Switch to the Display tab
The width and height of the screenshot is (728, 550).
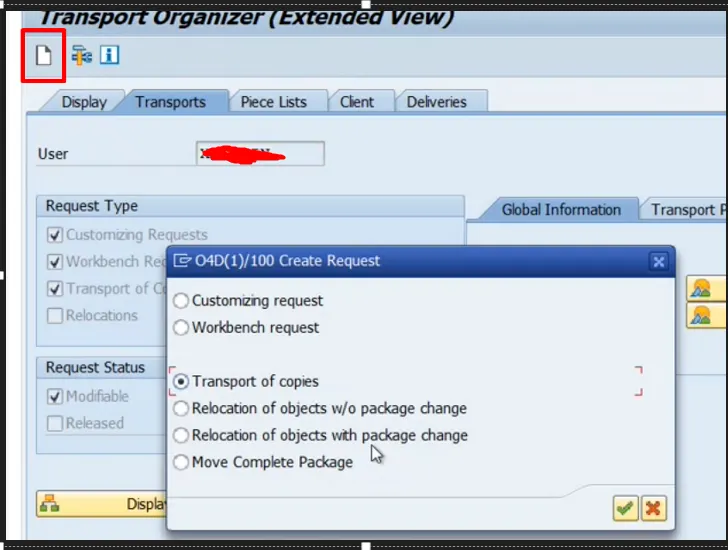pos(84,102)
